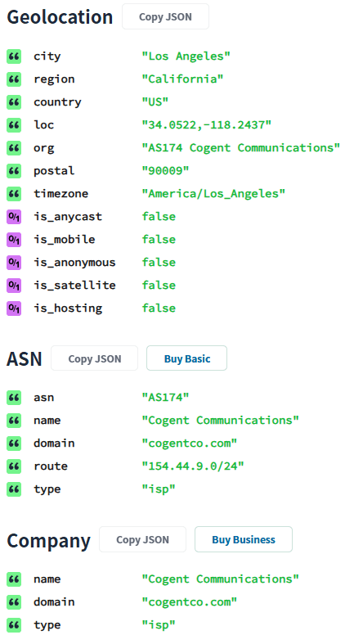Copy the Geolocation JSON
Viewport: 363px width, 644px height.
pyautogui.click(x=165, y=17)
